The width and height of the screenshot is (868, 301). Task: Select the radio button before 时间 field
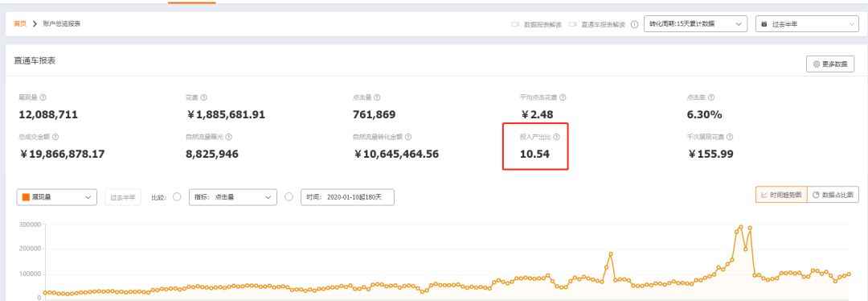[289, 197]
